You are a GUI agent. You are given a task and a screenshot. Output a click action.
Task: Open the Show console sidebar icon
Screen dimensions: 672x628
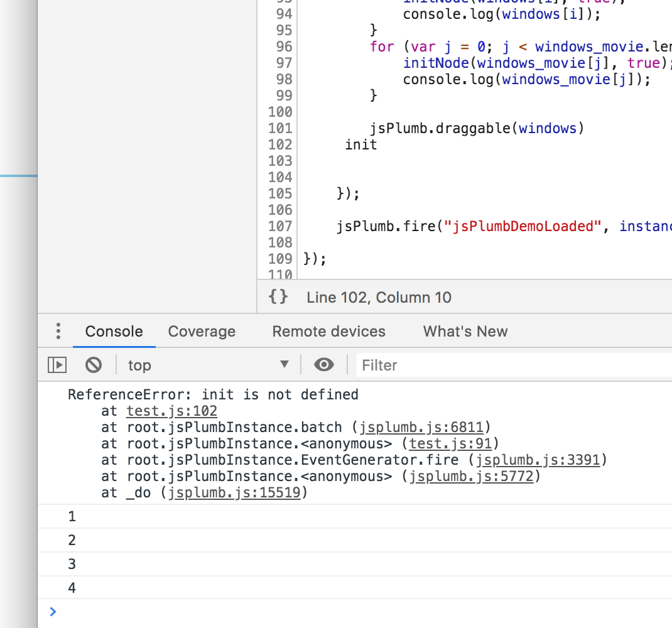pos(57,365)
